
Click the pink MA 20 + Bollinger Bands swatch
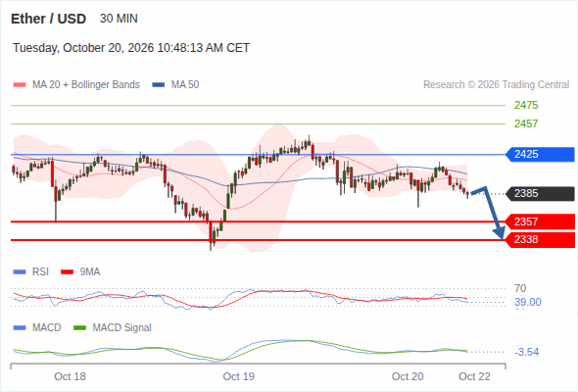20,85
